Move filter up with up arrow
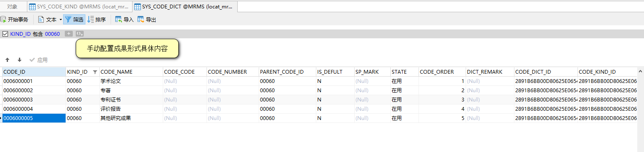Screen dimensions: 644x152 7,60
